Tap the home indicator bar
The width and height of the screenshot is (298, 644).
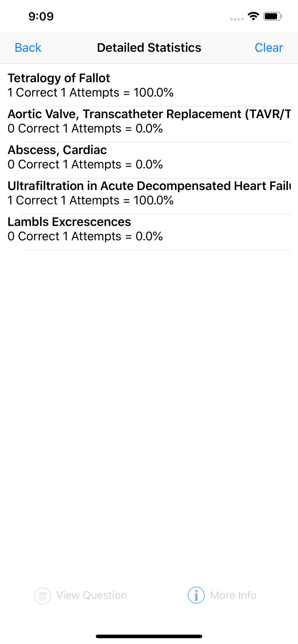[149, 636]
